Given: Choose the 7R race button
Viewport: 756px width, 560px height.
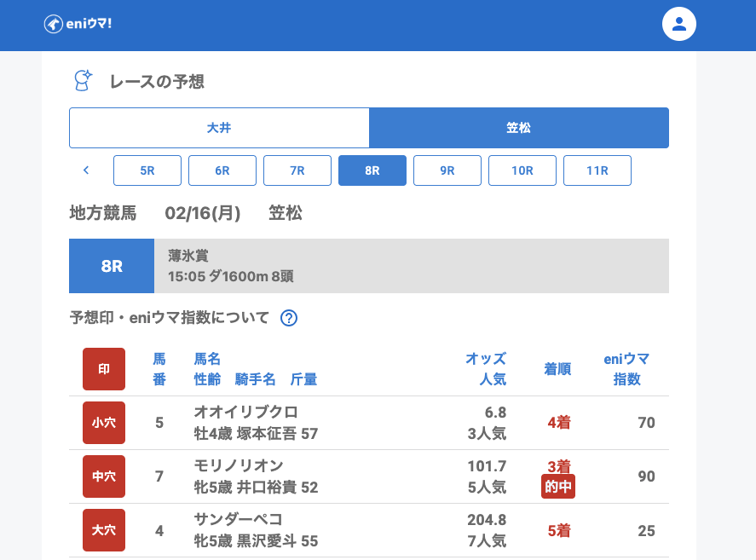Looking at the screenshot, I should pos(297,170).
